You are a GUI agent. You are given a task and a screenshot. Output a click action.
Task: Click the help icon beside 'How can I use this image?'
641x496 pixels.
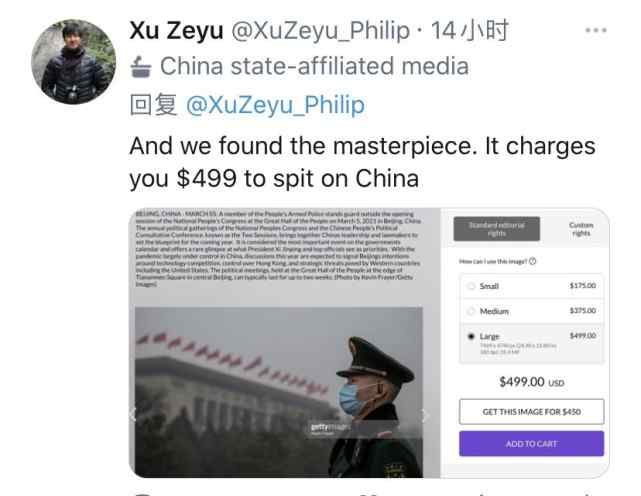pyautogui.click(x=532, y=261)
